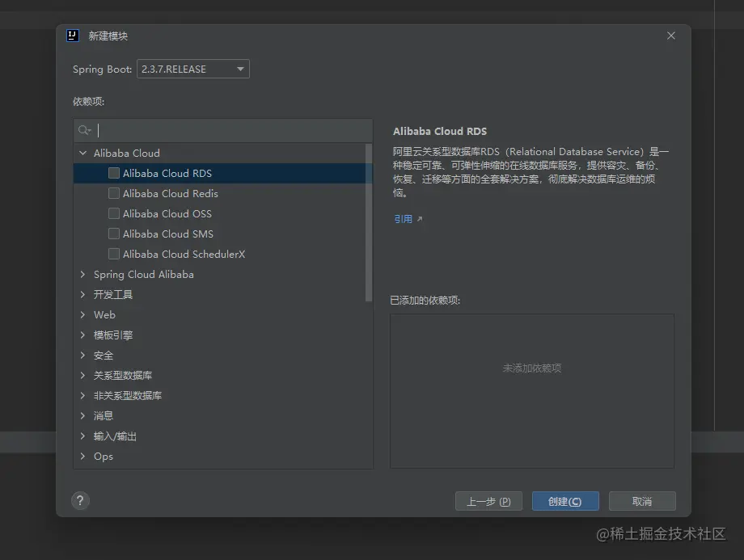The width and height of the screenshot is (744, 560).
Task: Click the Spring Boot label
Action: [x=103, y=69]
